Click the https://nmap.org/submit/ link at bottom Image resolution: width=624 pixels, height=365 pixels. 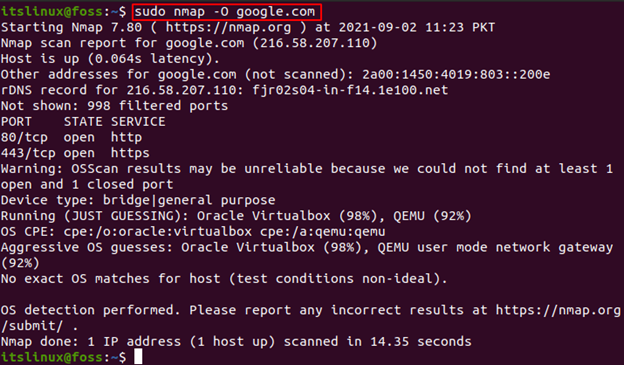pos(558,310)
